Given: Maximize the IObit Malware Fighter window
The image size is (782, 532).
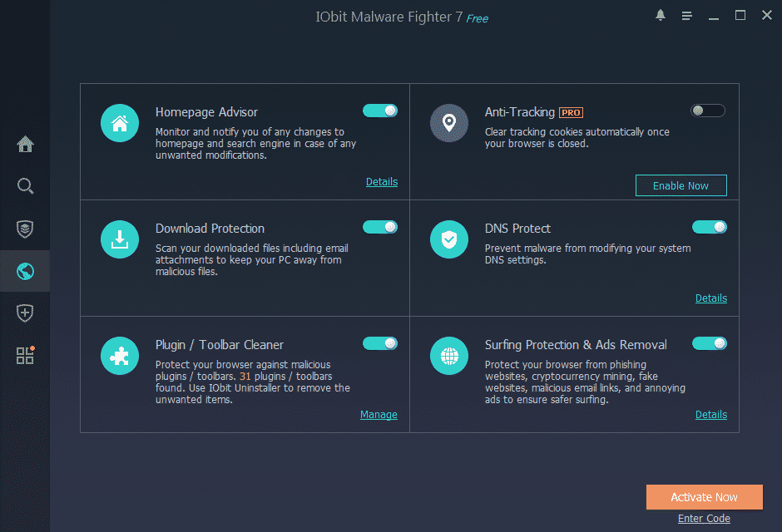Looking at the screenshot, I should [x=740, y=16].
